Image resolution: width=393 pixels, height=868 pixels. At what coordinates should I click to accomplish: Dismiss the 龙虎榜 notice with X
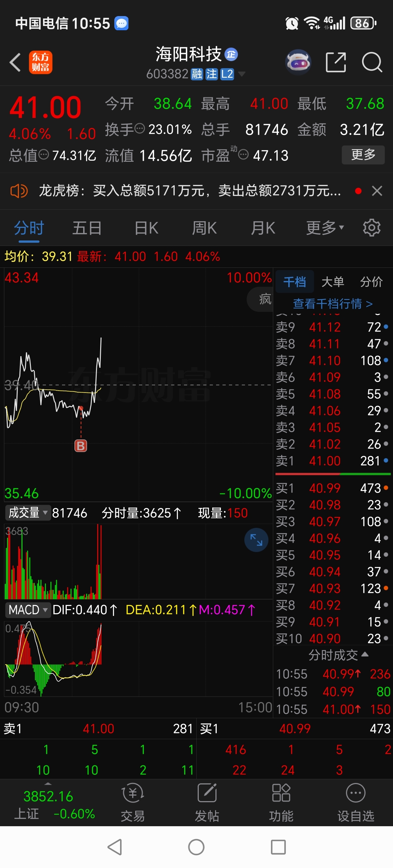(377, 191)
